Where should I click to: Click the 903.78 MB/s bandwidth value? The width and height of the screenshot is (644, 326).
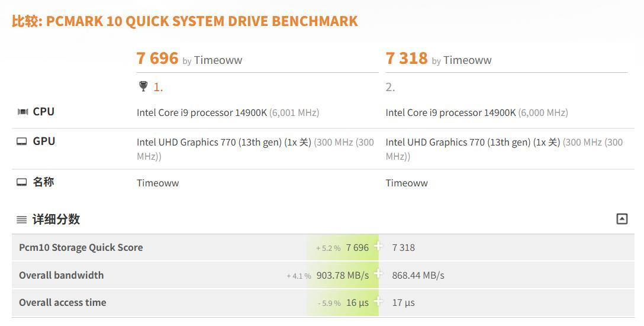[x=343, y=276]
